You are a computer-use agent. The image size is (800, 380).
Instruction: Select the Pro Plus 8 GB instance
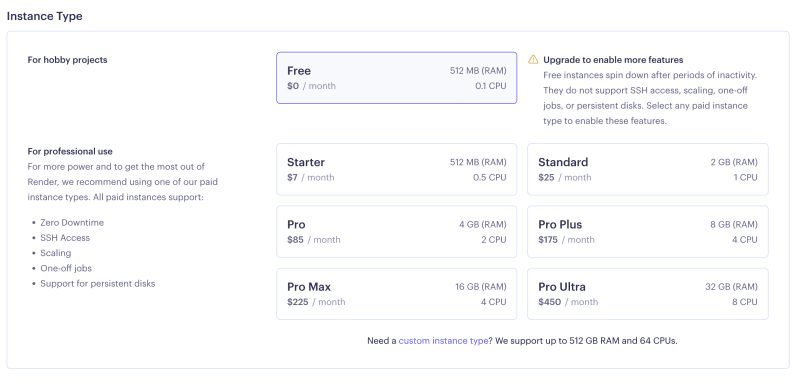(647, 232)
